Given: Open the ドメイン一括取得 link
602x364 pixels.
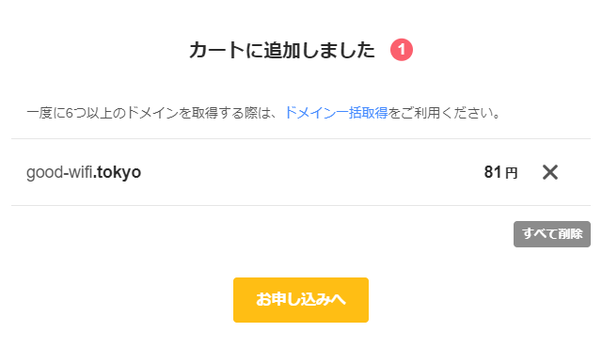Looking at the screenshot, I should (337, 113).
